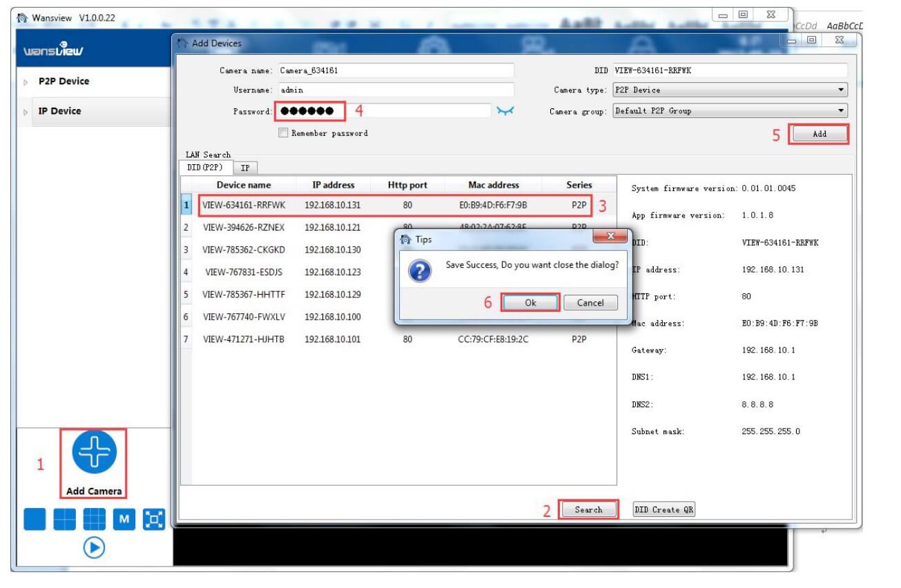The image size is (901, 588).
Task: Show password with the eye icon
Action: (506, 111)
